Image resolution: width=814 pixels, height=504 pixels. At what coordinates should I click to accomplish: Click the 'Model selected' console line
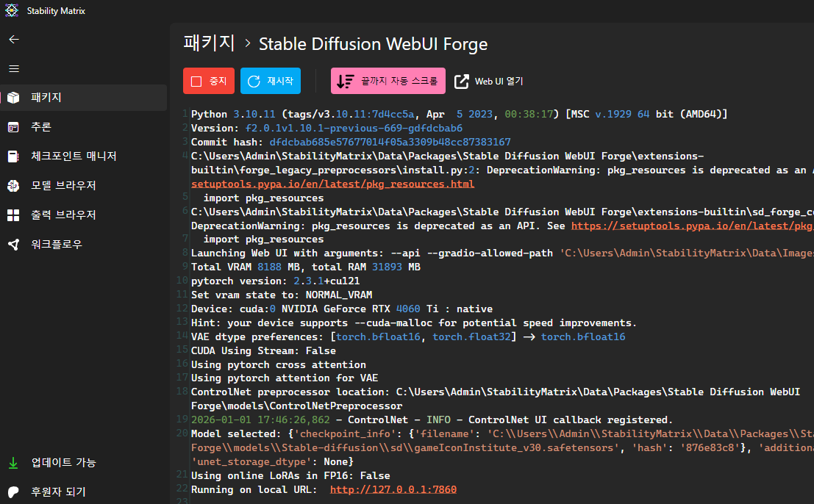tap(502, 448)
